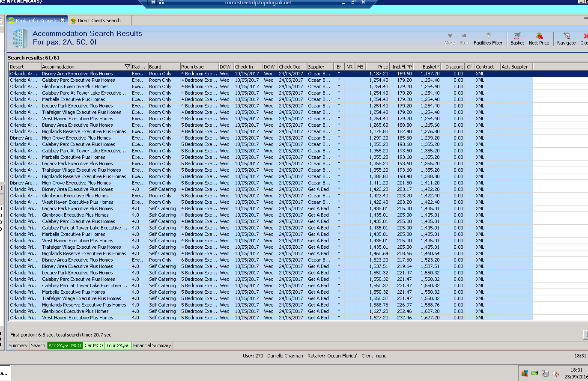Sort by the Check Out column header

pos(293,67)
